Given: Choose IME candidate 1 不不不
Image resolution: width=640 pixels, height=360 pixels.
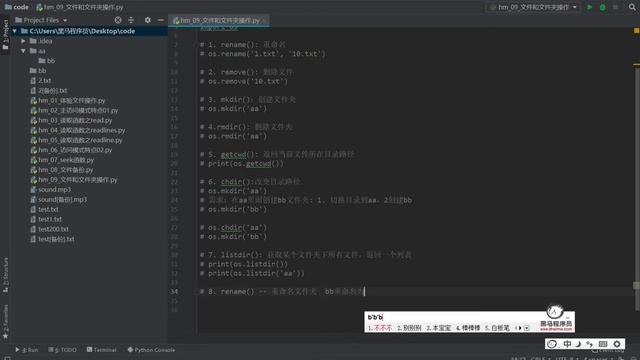Looking at the screenshot, I should 379,328.
